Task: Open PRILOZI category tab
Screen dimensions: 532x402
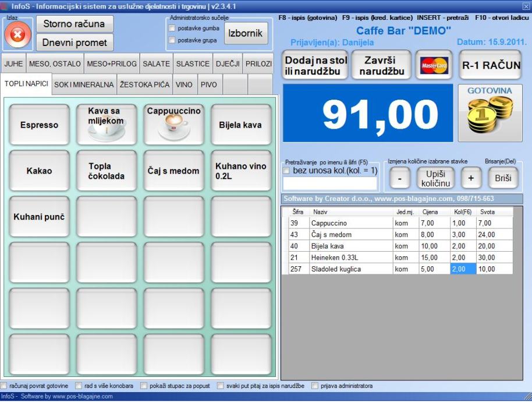Action: point(258,64)
